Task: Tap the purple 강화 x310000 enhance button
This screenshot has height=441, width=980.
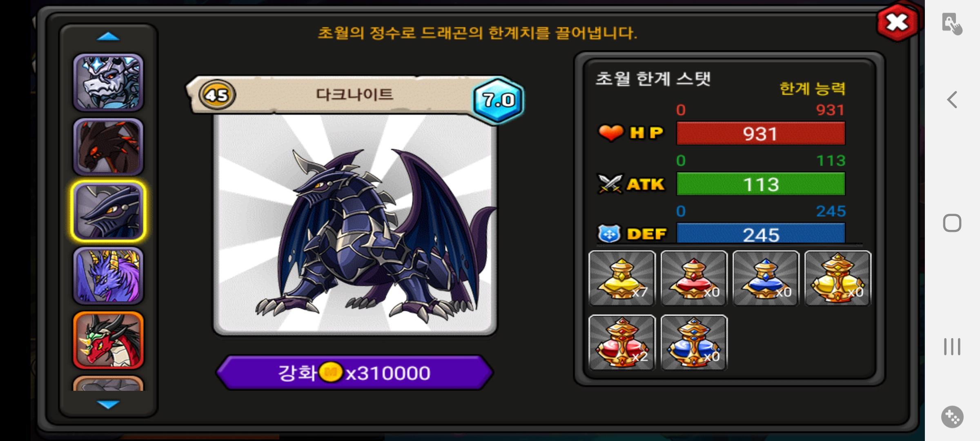Action: 354,372
